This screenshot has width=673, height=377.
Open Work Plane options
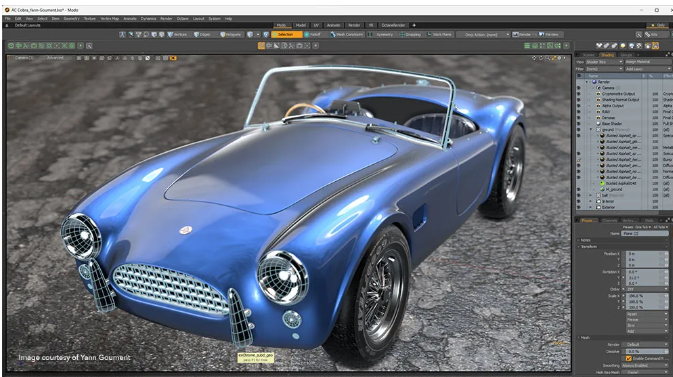pyautogui.click(x=439, y=34)
